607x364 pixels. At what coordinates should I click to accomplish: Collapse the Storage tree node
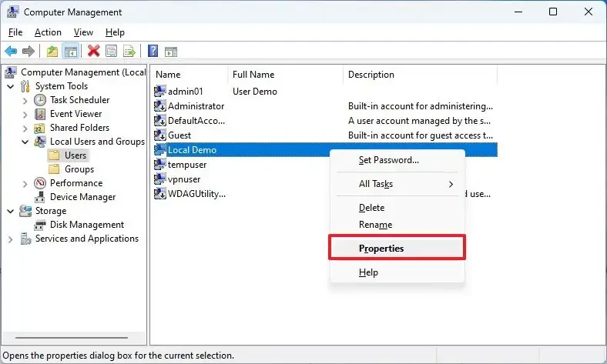pos(11,211)
